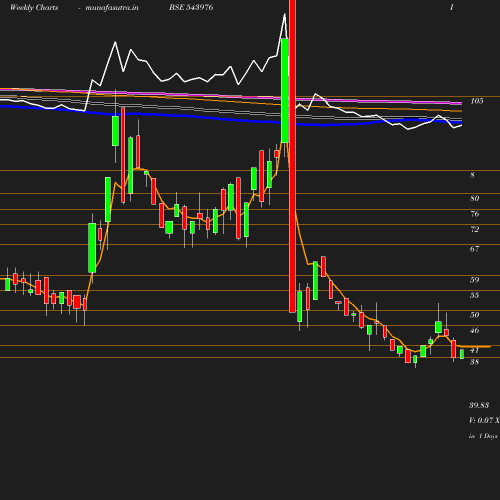Click the tallest green candlestick near the peak
The width and height of the screenshot is (500, 500).
click(285, 91)
